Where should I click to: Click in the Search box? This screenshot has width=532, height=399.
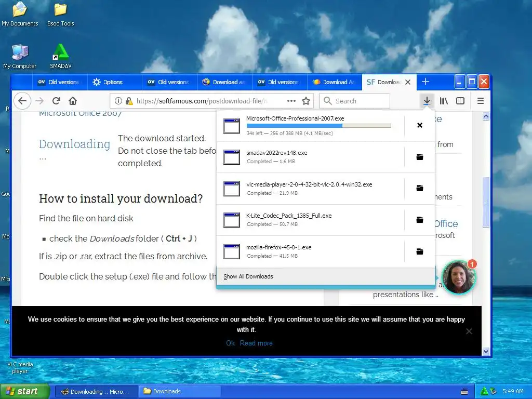coord(354,101)
